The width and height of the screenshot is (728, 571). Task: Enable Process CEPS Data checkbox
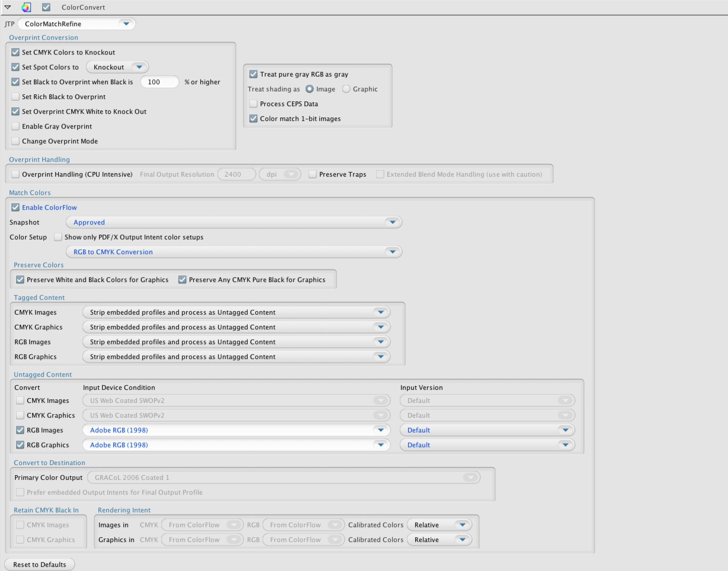[253, 104]
